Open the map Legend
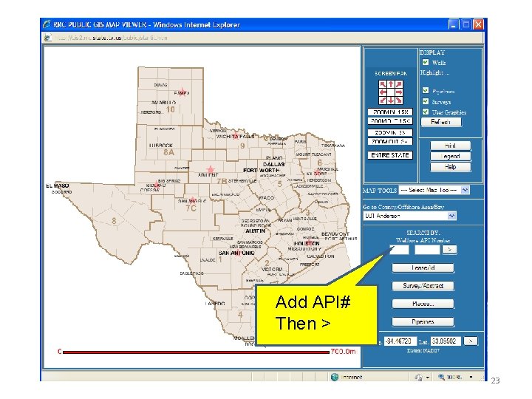Image resolution: width=532 pixels, height=399 pixels. [451, 157]
